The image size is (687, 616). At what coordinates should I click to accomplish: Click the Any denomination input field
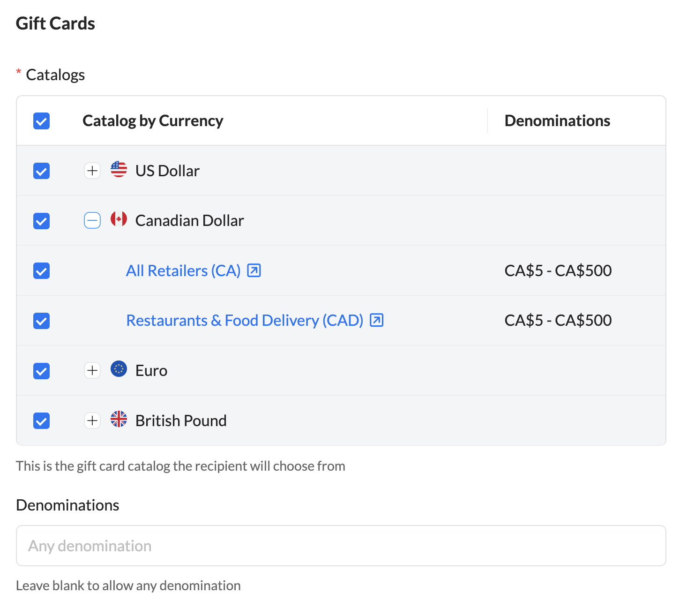341,546
